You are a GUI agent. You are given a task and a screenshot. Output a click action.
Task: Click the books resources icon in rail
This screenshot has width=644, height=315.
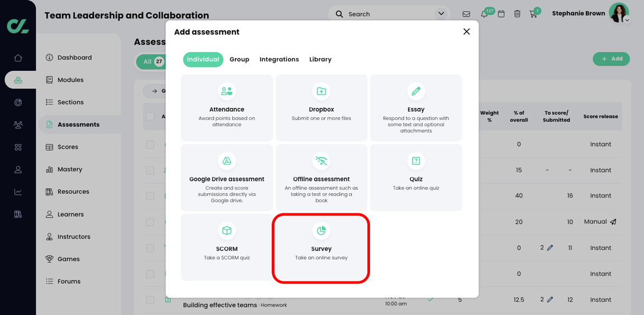pyautogui.click(x=18, y=214)
